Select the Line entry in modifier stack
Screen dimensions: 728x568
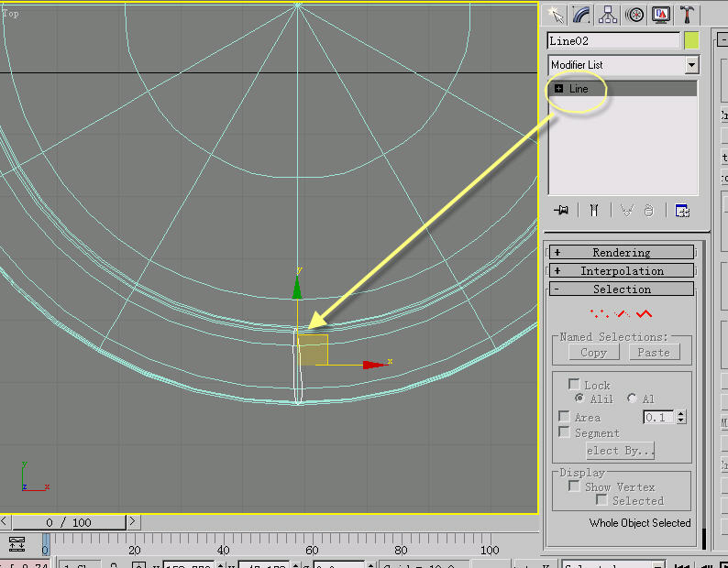click(x=623, y=89)
